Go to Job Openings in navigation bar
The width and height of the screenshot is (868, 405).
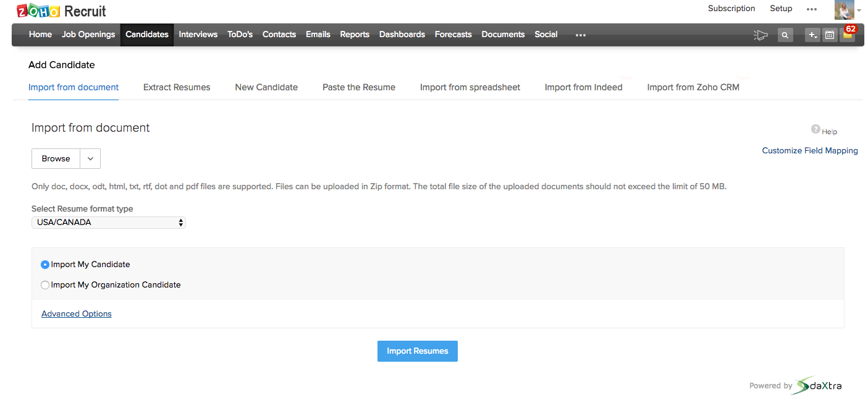88,35
